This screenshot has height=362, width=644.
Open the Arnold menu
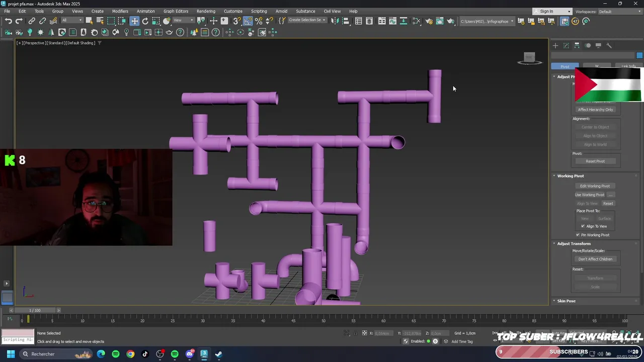click(x=281, y=11)
